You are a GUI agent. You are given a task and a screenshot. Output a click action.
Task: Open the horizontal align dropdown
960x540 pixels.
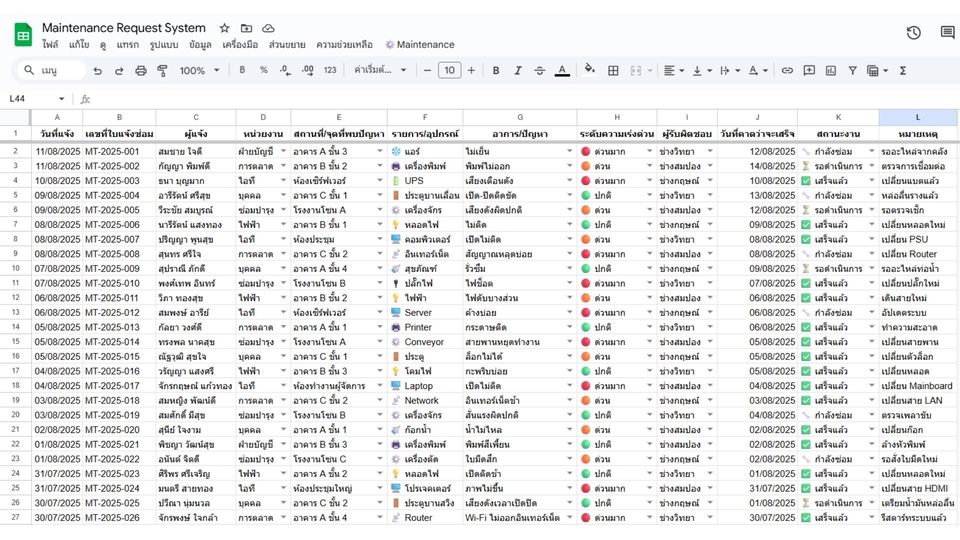(x=674, y=70)
